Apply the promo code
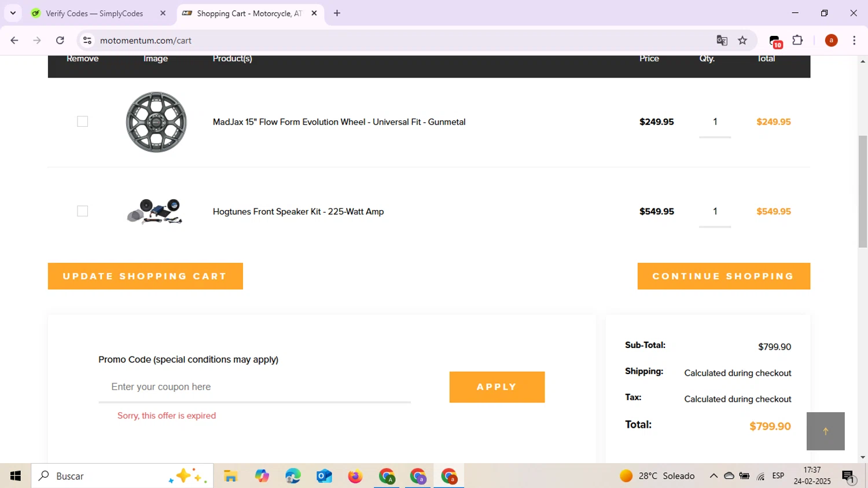Image resolution: width=868 pixels, height=488 pixels. point(497,387)
